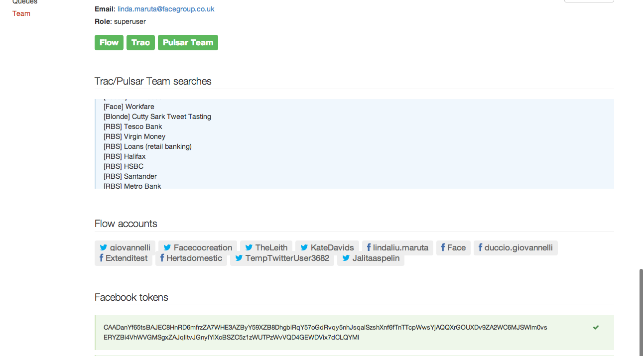644x356 pixels.
Task: Click the Pulsar Team badge
Action: (x=188, y=43)
